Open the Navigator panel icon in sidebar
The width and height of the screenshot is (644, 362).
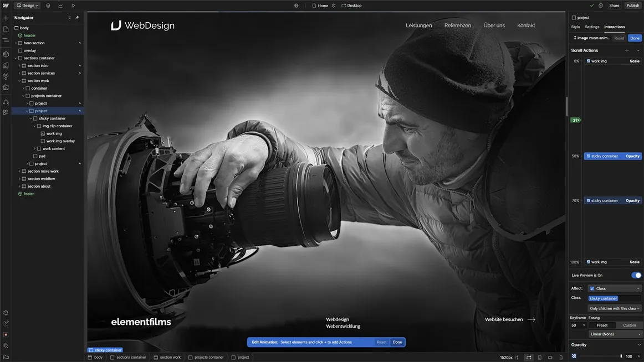(x=6, y=40)
